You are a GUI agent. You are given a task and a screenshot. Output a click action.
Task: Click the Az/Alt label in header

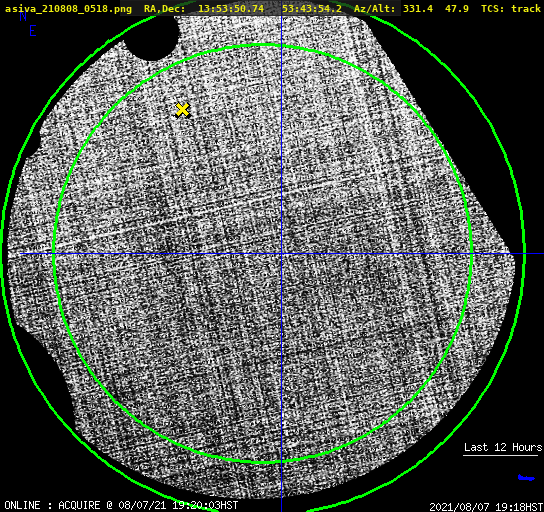pyautogui.click(x=374, y=8)
